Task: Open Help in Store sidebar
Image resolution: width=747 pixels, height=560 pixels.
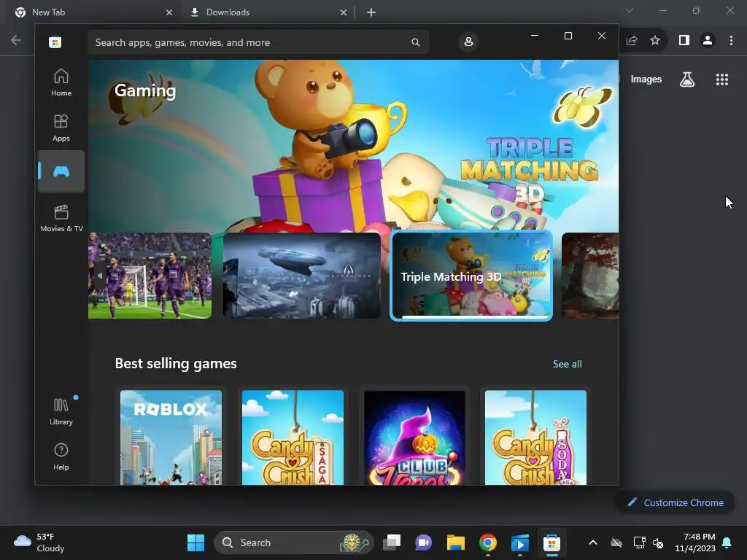Action: click(x=61, y=456)
